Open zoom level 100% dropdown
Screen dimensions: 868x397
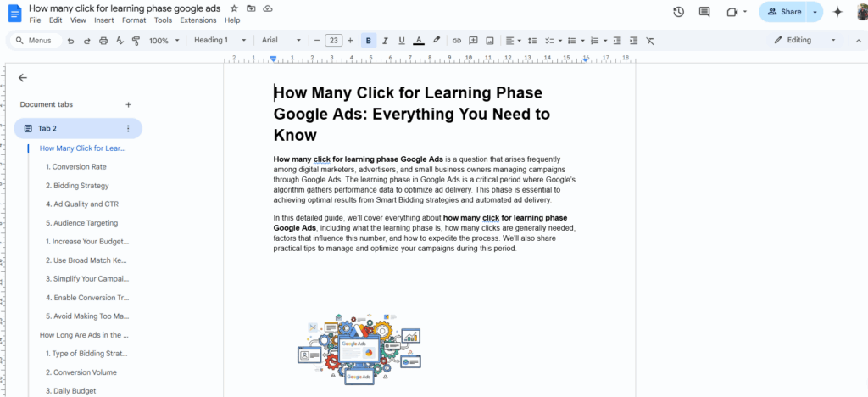click(164, 41)
